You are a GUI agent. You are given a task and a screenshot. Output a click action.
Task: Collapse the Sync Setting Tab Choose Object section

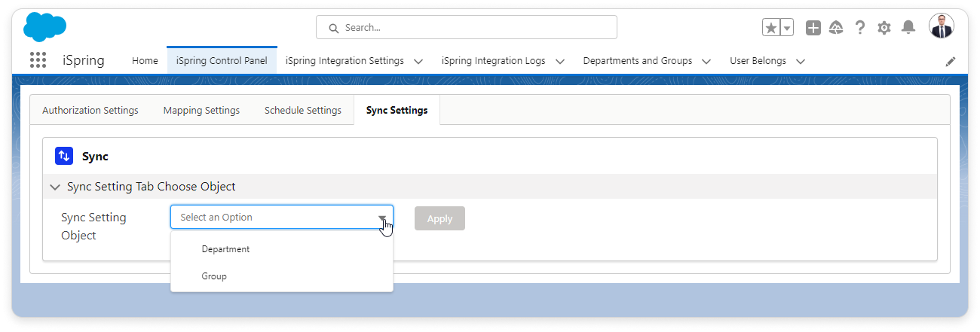[55, 187]
